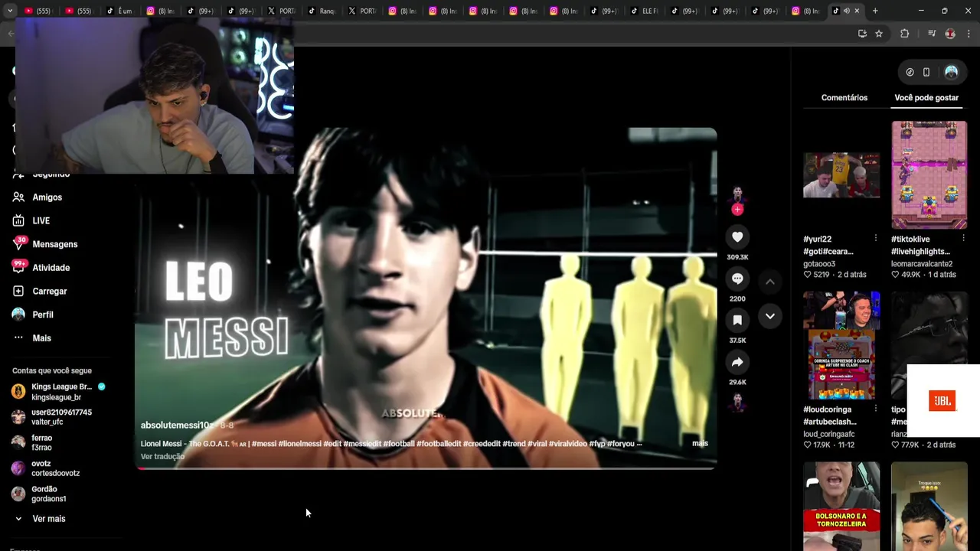980x551 pixels.
Task: Select the Você pode gostar tab
Action: [926, 98]
